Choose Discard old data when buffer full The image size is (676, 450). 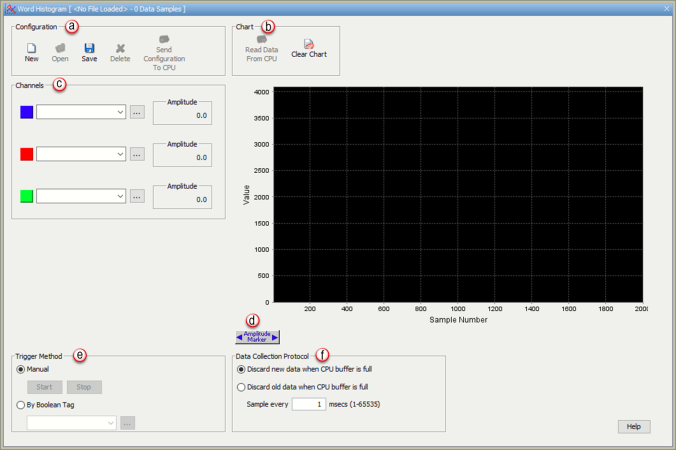tap(242, 386)
